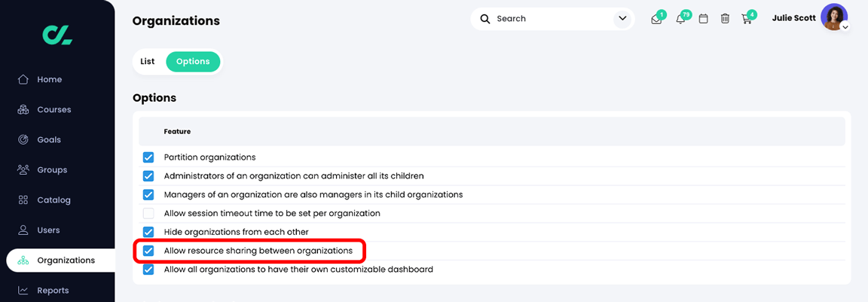Click the Partition organizations label
This screenshot has width=868, height=302.
click(209, 157)
